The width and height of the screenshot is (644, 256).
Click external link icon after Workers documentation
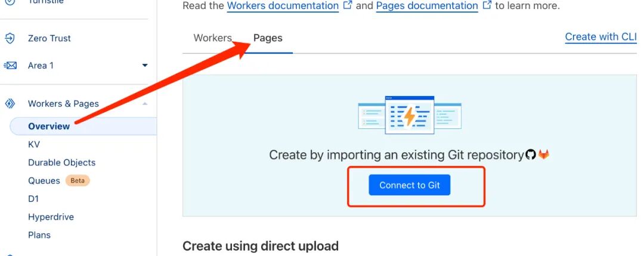tap(348, 5)
